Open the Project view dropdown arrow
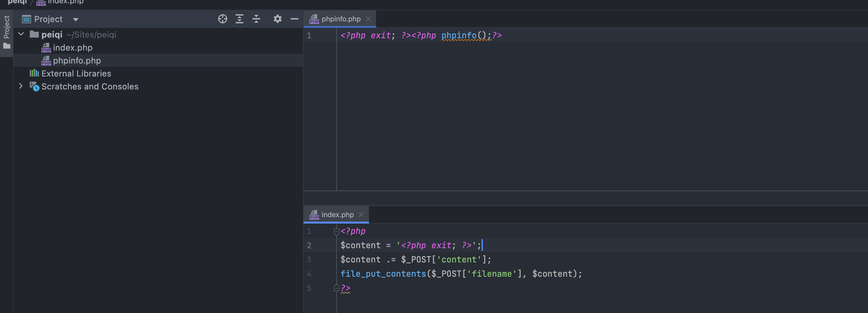The image size is (868, 313). [x=76, y=19]
